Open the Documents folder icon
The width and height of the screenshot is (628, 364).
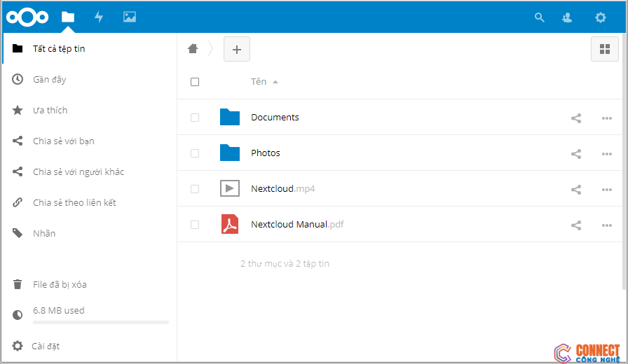tap(230, 117)
